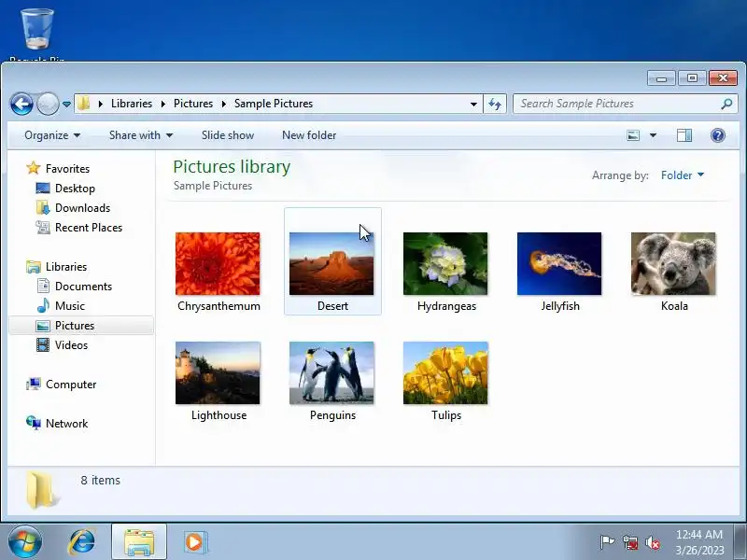This screenshot has width=747, height=560.
Task: Select Favorites in the navigation pane
Action: [x=67, y=169]
